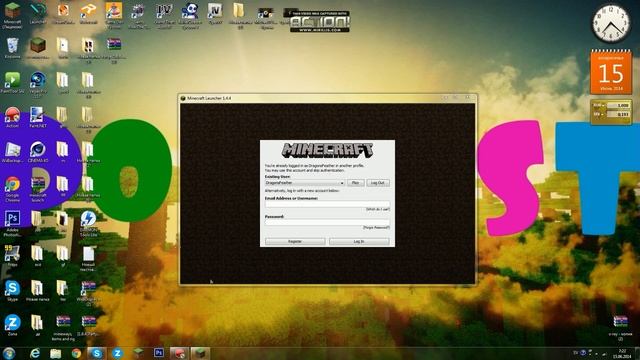Click the Register button
The height and width of the screenshot is (360, 640).
pyautogui.click(x=295, y=242)
